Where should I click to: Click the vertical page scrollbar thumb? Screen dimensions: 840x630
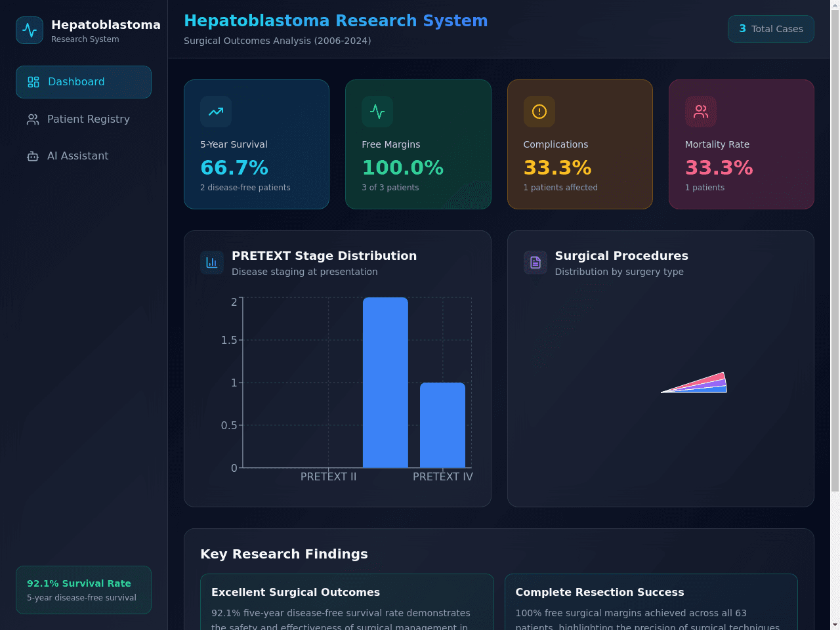(x=835, y=251)
